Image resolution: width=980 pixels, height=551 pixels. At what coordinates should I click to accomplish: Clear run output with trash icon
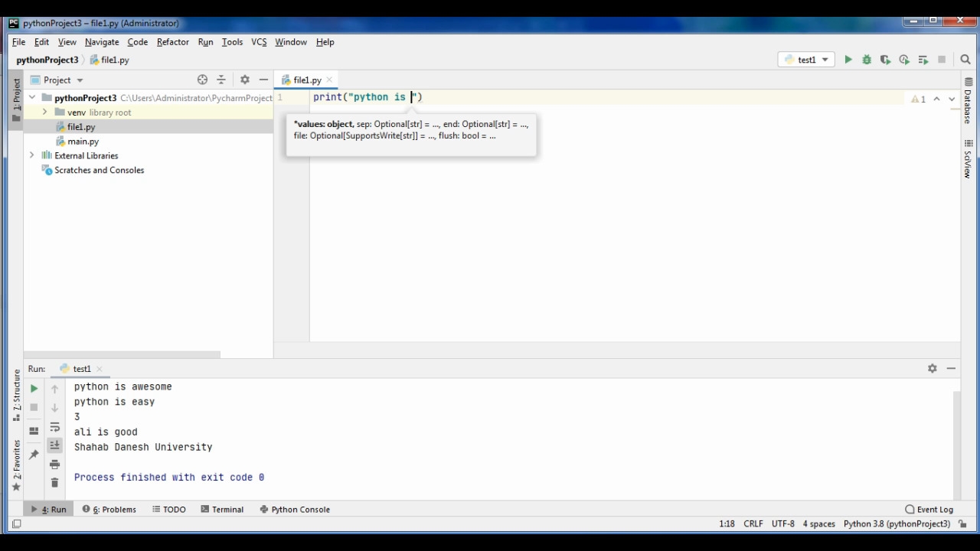click(x=54, y=483)
